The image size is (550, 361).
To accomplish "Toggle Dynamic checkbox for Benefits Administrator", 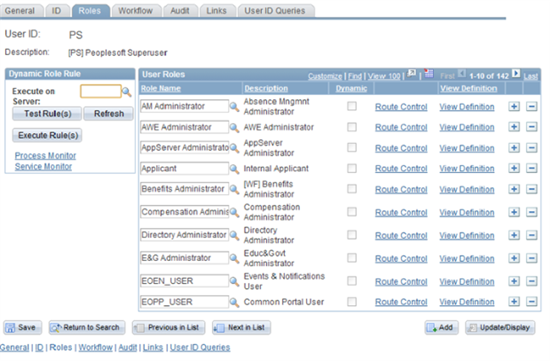I will click(352, 189).
